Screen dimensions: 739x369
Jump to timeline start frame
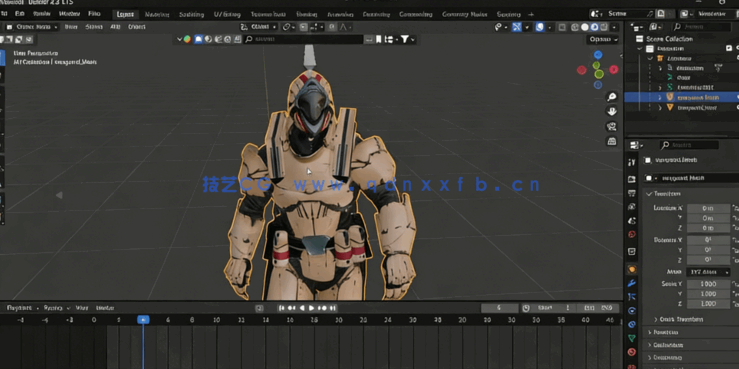tap(281, 308)
